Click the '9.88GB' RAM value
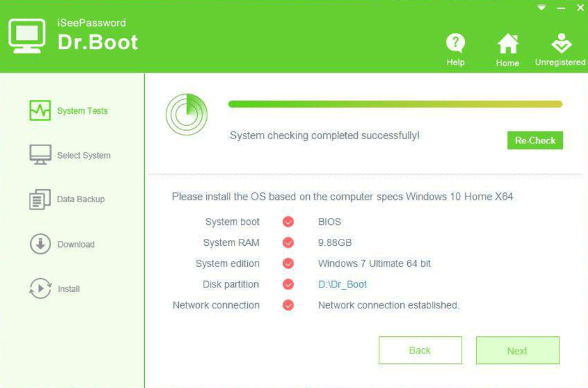This screenshot has width=588, height=388. (335, 243)
